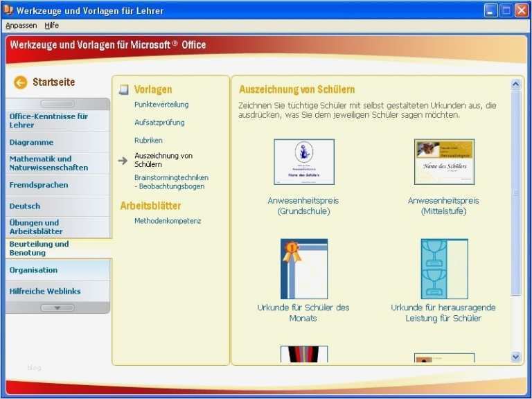Select Auszeichnung von Schülern entry
This screenshot has height=399, width=532.
coord(163,160)
